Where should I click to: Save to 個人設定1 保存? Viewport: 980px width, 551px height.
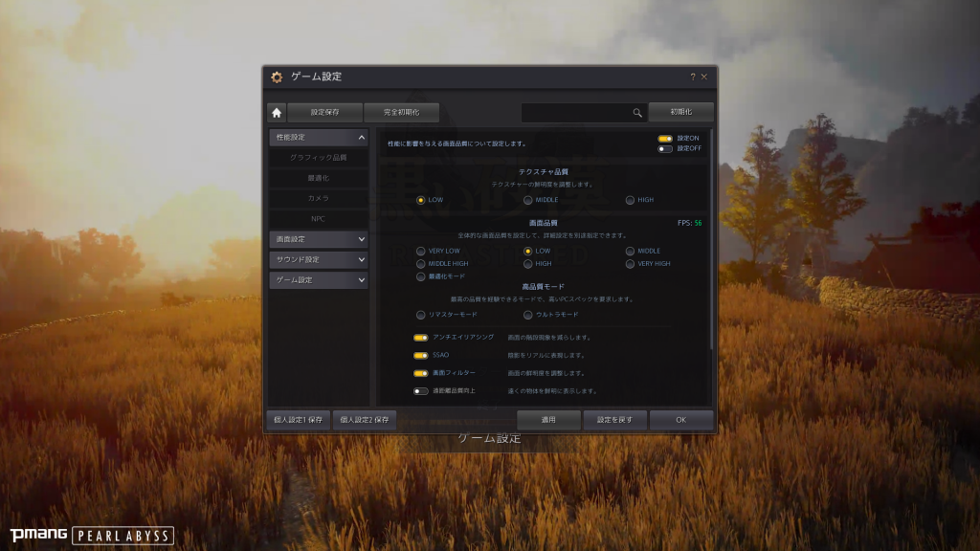[x=299, y=420]
